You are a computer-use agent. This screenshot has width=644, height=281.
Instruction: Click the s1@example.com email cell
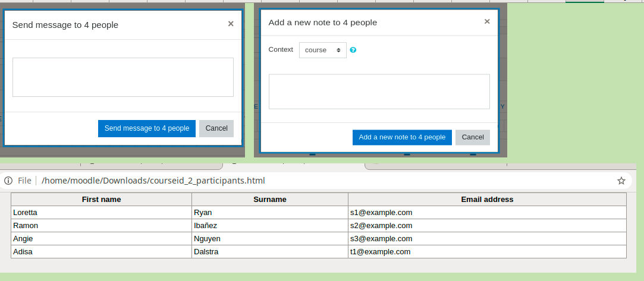click(x=487, y=213)
